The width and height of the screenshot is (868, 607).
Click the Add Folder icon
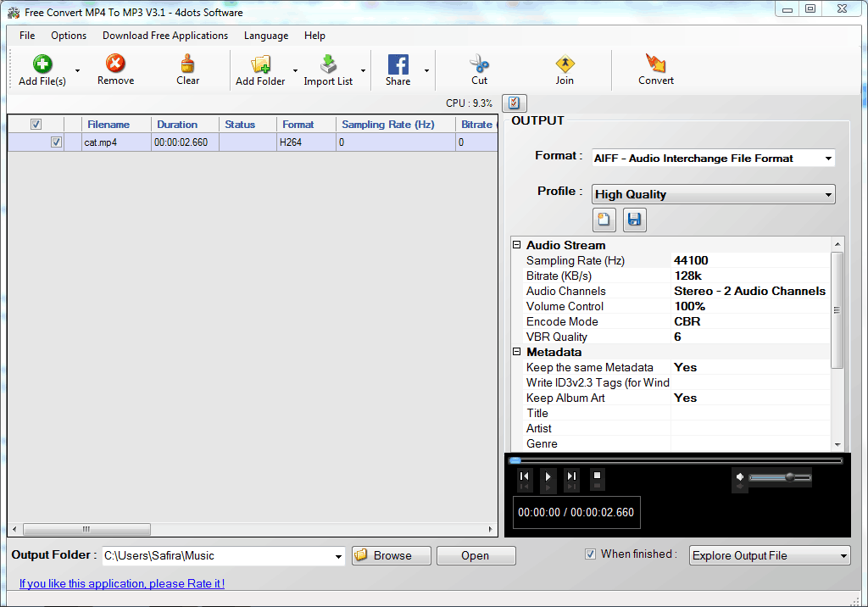(261, 64)
